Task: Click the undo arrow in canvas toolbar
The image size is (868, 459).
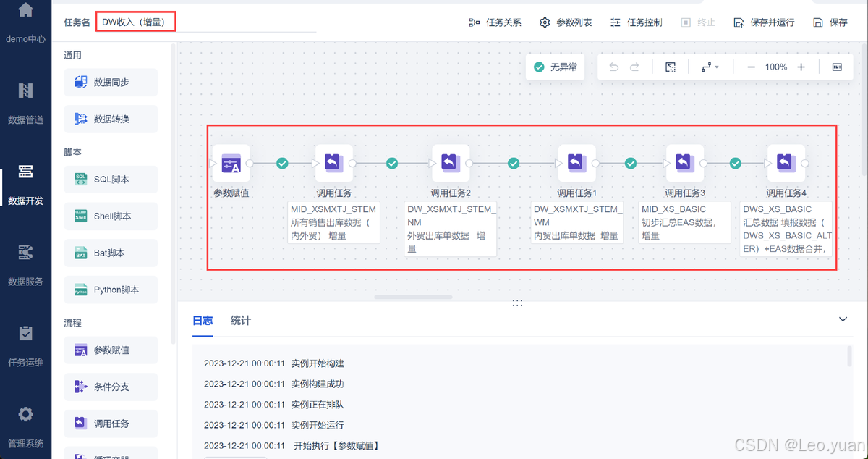Action: point(614,67)
